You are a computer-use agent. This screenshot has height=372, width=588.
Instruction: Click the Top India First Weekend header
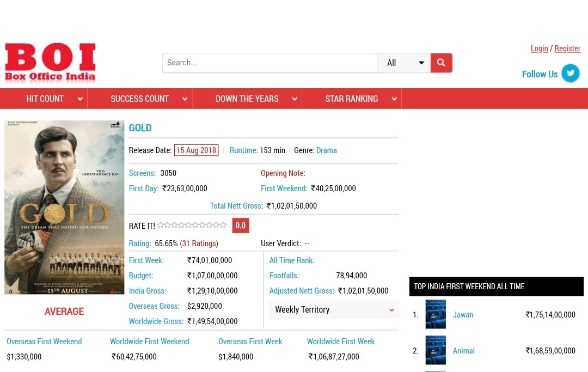pyautogui.click(x=496, y=286)
